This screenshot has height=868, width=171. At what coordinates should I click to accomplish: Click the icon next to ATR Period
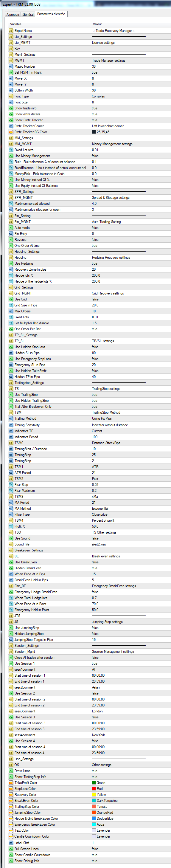coord(11,473)
